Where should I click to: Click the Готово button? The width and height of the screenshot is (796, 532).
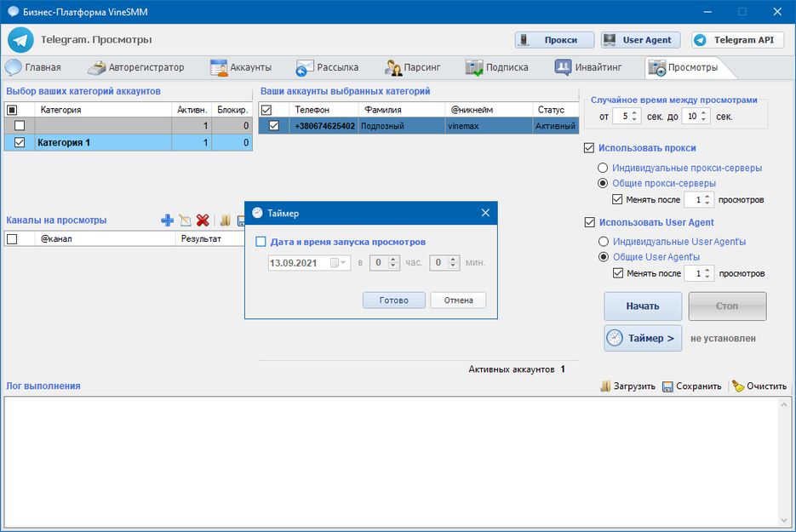click(394, 300)
